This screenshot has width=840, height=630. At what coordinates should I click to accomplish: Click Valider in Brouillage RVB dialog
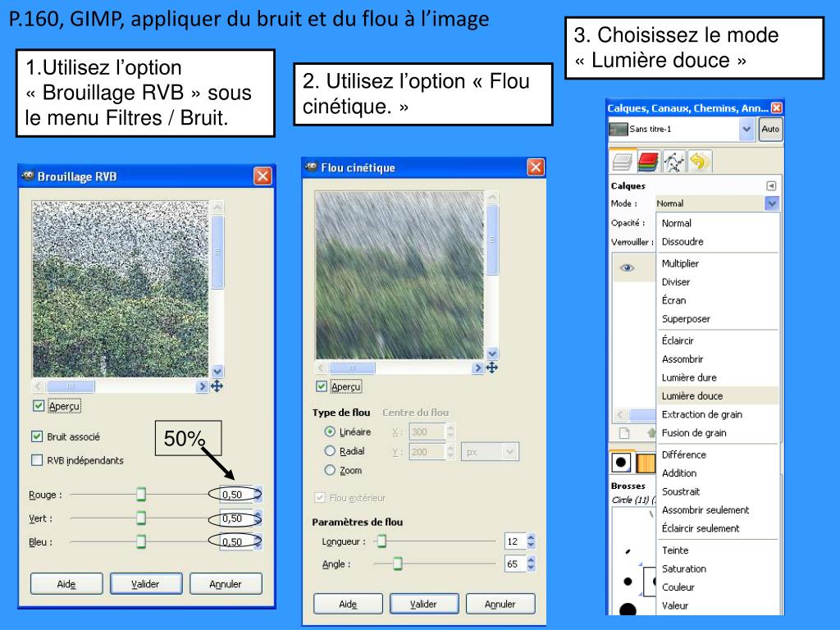pyautogui.click(x=146, y=584)
